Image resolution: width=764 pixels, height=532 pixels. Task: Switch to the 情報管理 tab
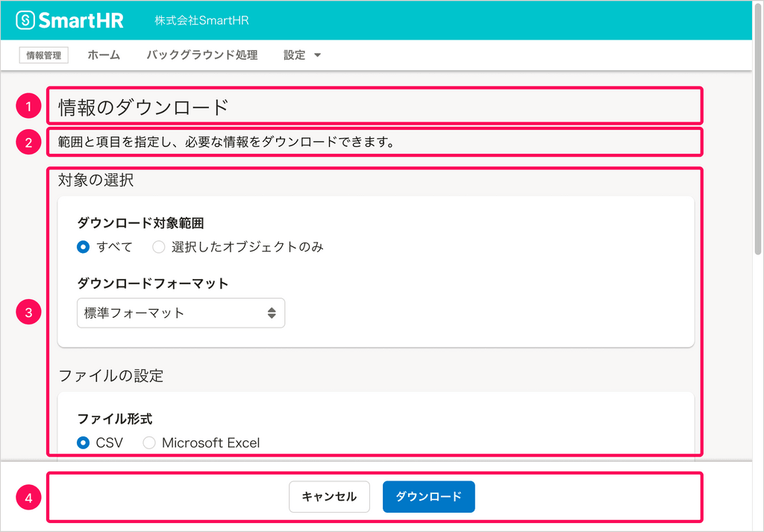[x=43, y=54]
